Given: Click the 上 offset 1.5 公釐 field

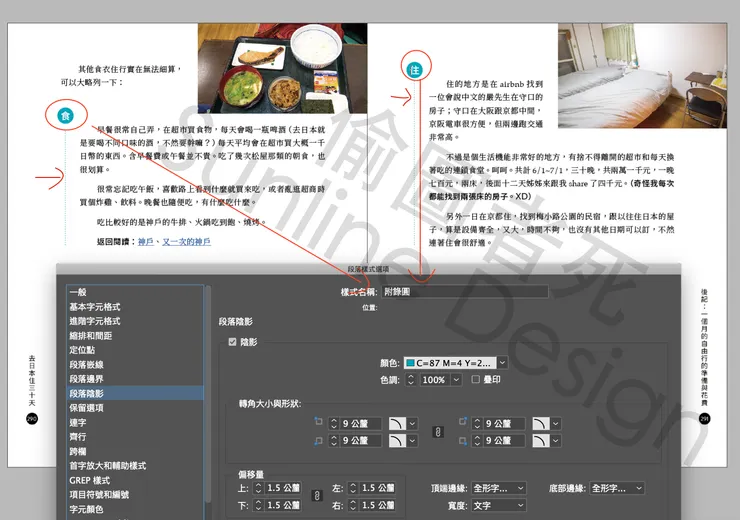Looking at the screenshot, I should (x=283, y=488).
